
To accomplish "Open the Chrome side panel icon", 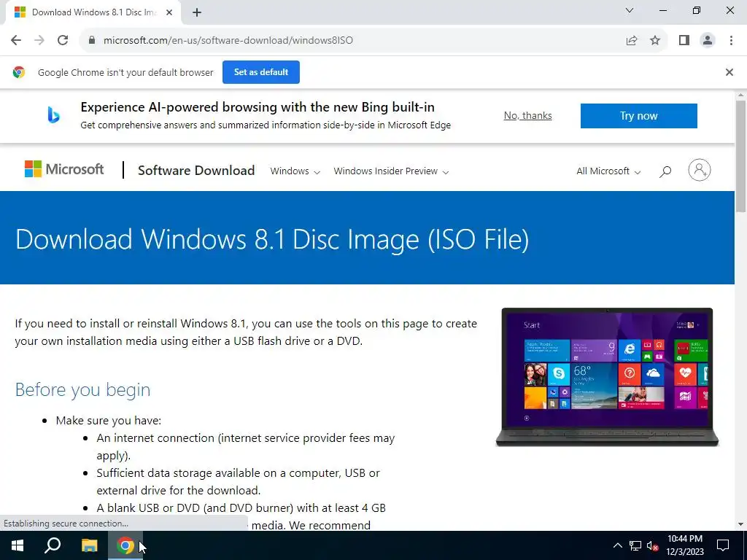I will [x=684, y=40].
